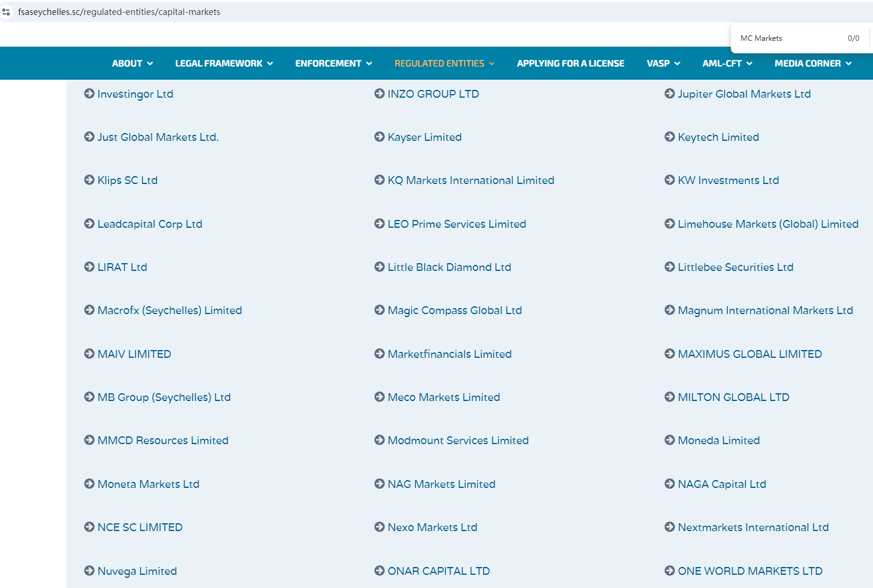Open the APPLYING FOR A LICENSE page

click(x=570, y=64)
